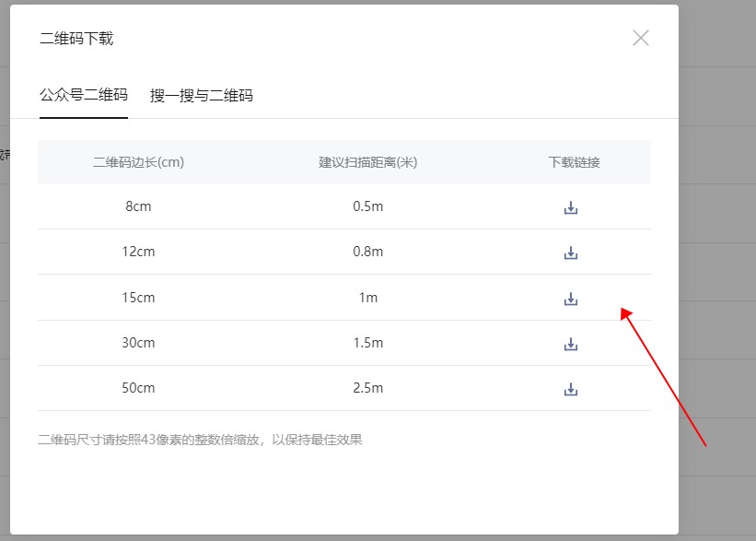Viewport: 756px width, 541px height.
Task: Click download icon for 15cm row
Action: (571, 299)
